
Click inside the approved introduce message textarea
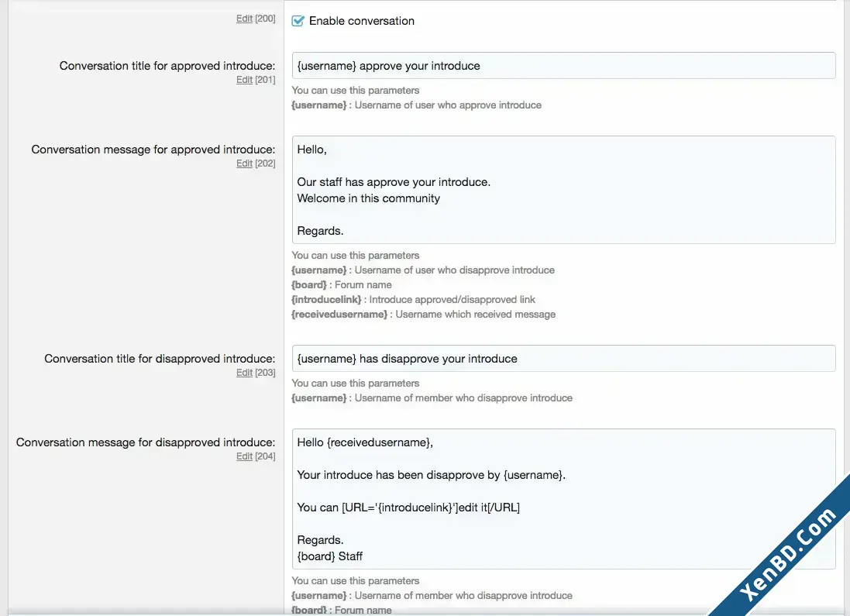coord(563,190)
